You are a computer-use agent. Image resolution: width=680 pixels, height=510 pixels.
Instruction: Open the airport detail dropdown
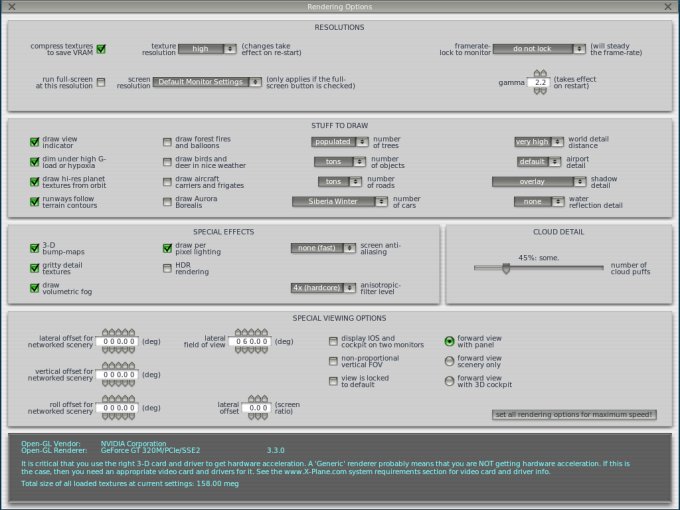click(x=539, y=162)
